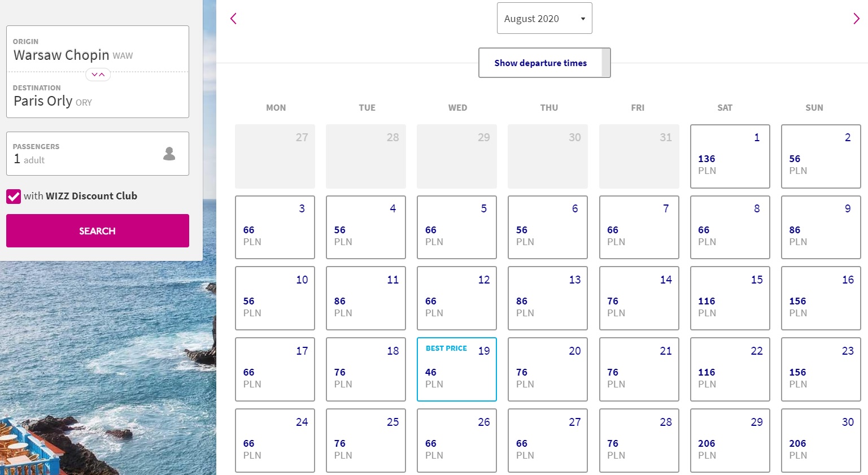Select August 1 for 136 PLN
This screenshot has width=868, height=475.
tap(730, 156)
